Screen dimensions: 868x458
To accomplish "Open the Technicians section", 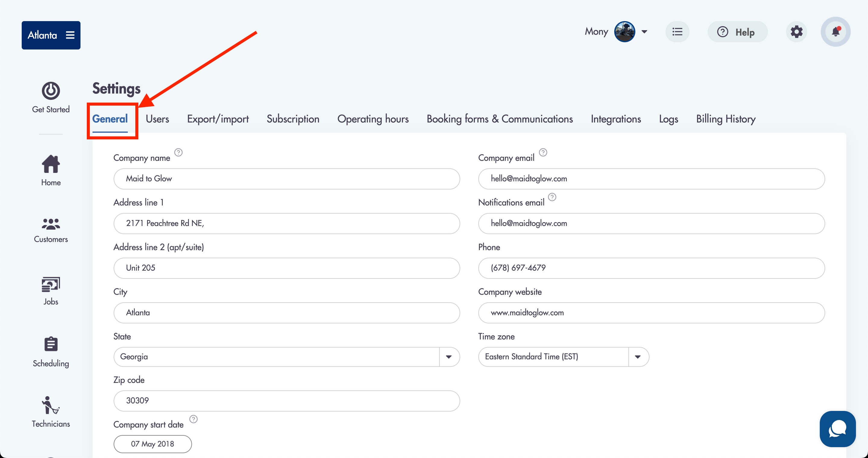I will tap(51, 412).
